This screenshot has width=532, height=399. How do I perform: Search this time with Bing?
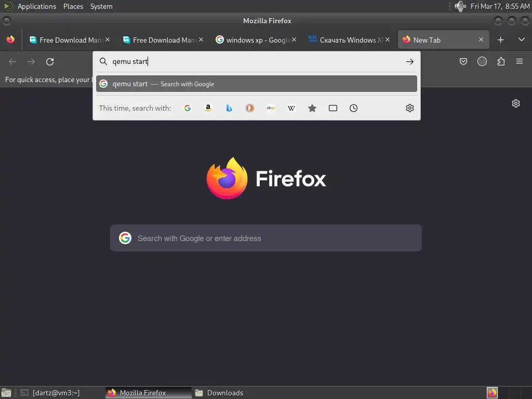pos(229,108)
